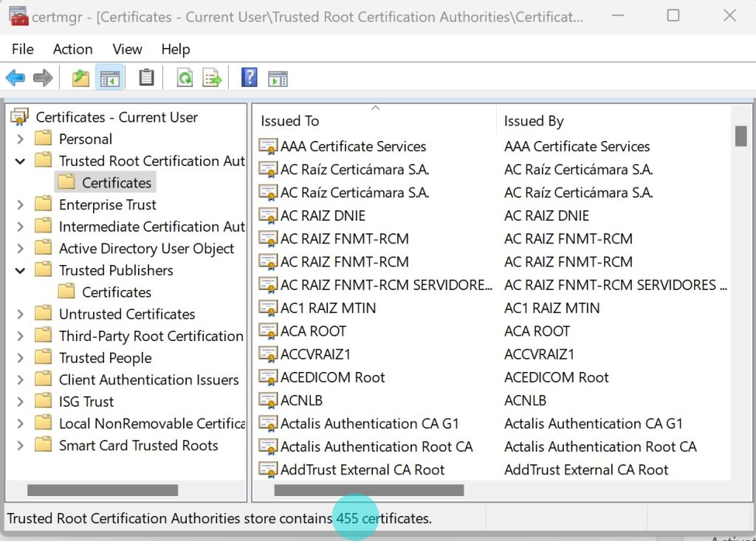
Task: Select the Trusted People tree label
Action: click(x=105, y=358)
